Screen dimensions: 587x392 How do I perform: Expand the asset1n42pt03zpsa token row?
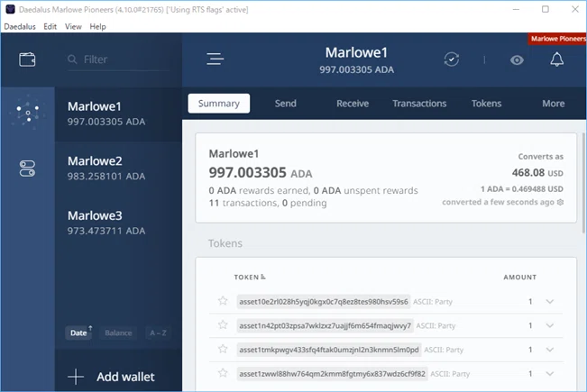[549, 325]
